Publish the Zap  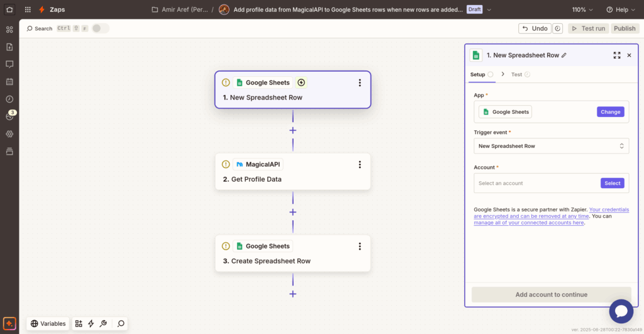625,28
